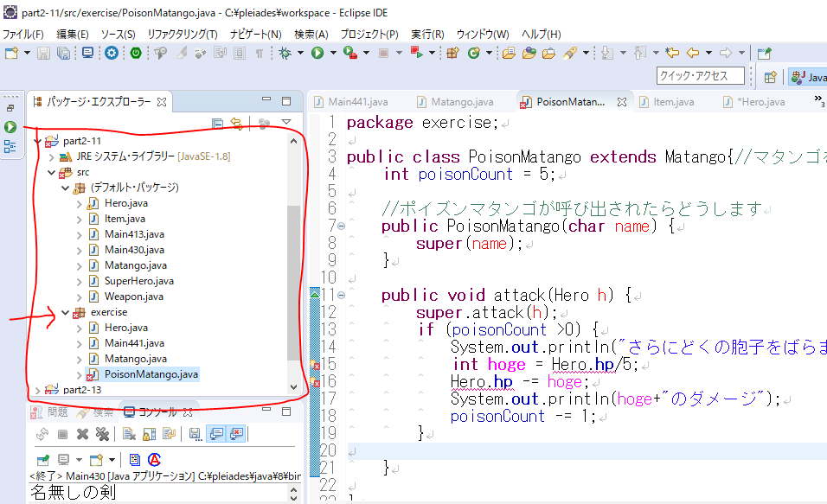Switch to the Matango.java editor tab
827x504 pixels.
[461, 102]
